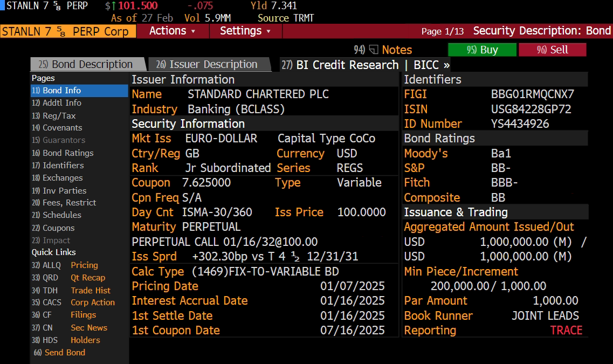Open the Coupons page
This screenshot has height=364, width=613.
[x=53, y=228]
